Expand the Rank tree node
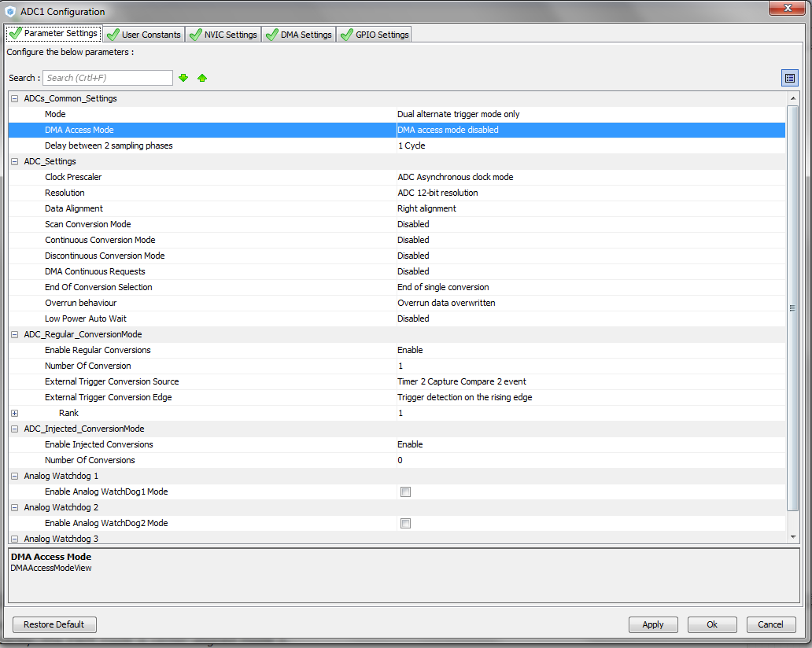The image size is (812, 648). point(14,413)
